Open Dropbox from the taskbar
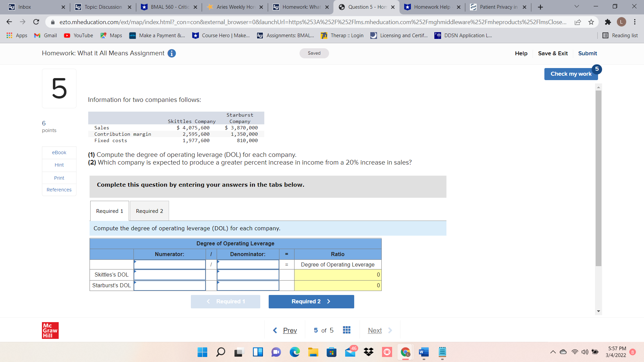Image resolution: width=644 pixels, height=362 pixels. pos(368,352)
